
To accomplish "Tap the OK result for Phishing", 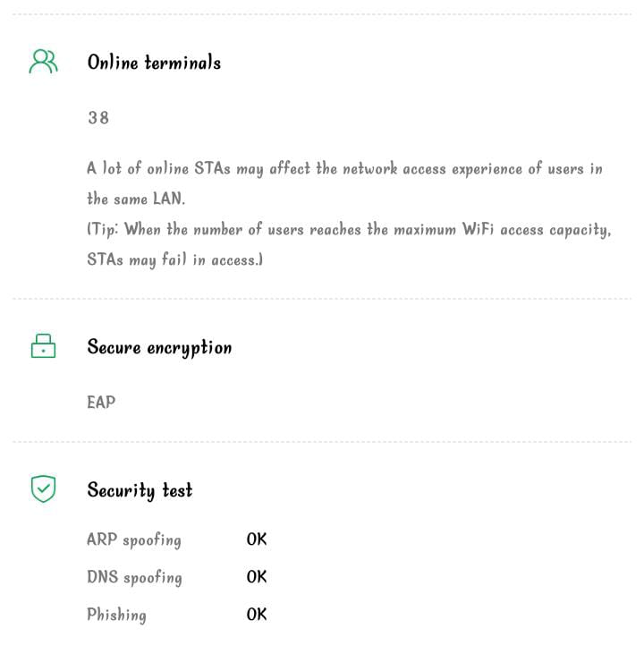I will pyautogui.click(x=257, y=615).
